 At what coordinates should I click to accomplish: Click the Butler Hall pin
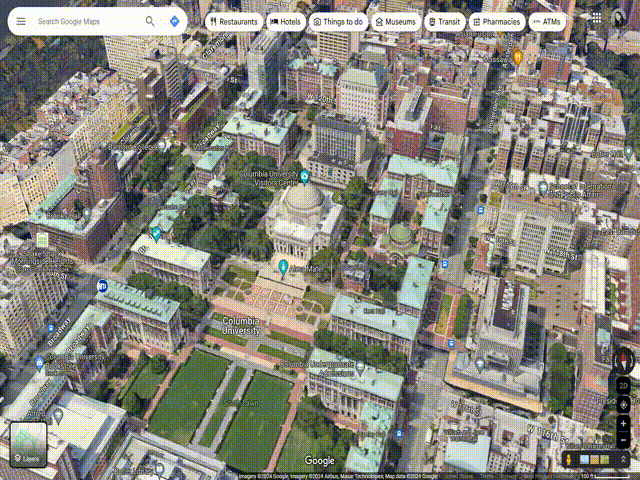click(x=629, y=153)
